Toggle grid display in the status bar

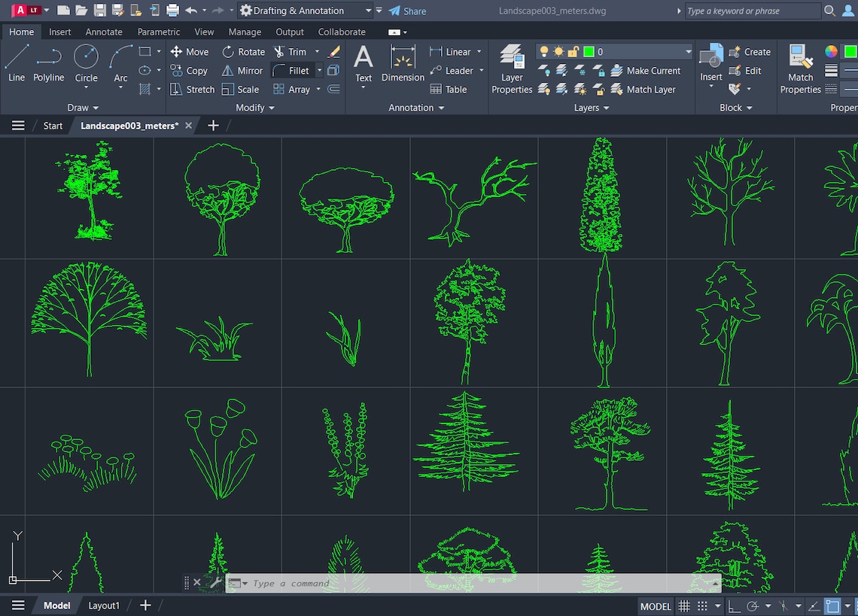(x=683, y=606)
